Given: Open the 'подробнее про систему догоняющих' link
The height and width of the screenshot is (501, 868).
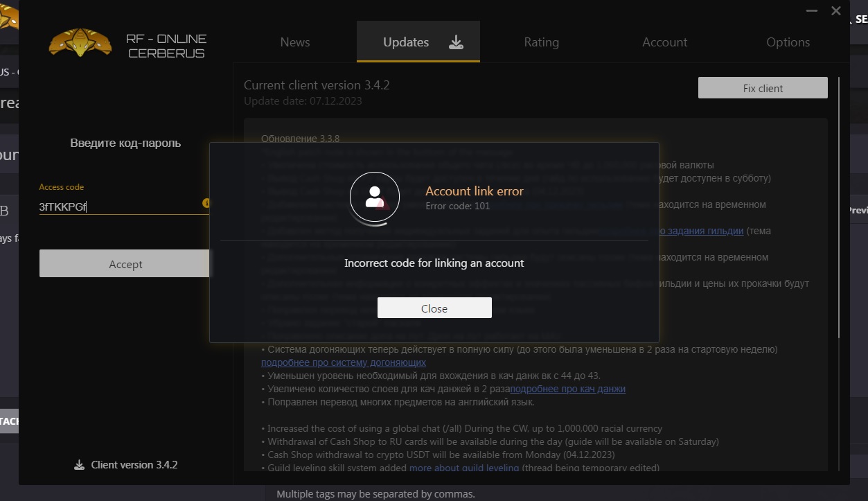Looking at the screenshot, I should tap(344, 362).
